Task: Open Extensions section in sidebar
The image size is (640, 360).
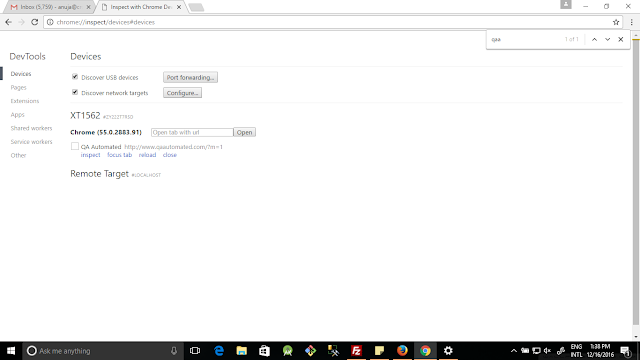Action: (25, 101)
